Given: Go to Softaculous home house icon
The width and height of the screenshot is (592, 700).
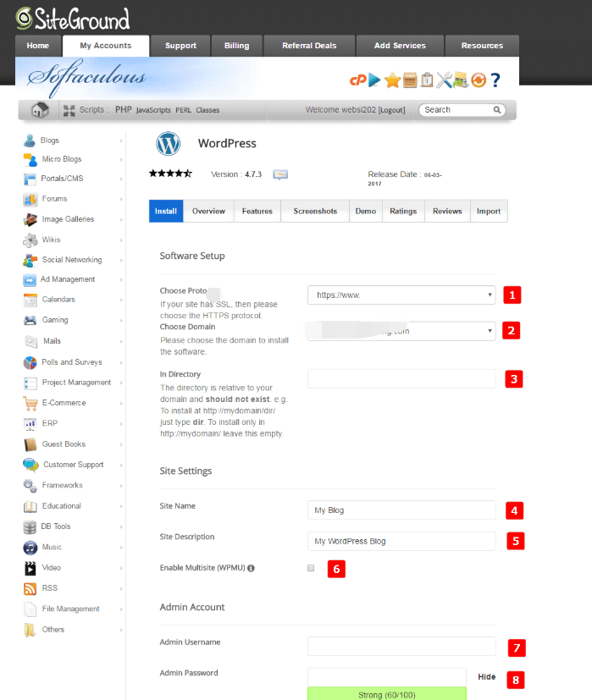Looking at the screenshot, I should [39, 109].
